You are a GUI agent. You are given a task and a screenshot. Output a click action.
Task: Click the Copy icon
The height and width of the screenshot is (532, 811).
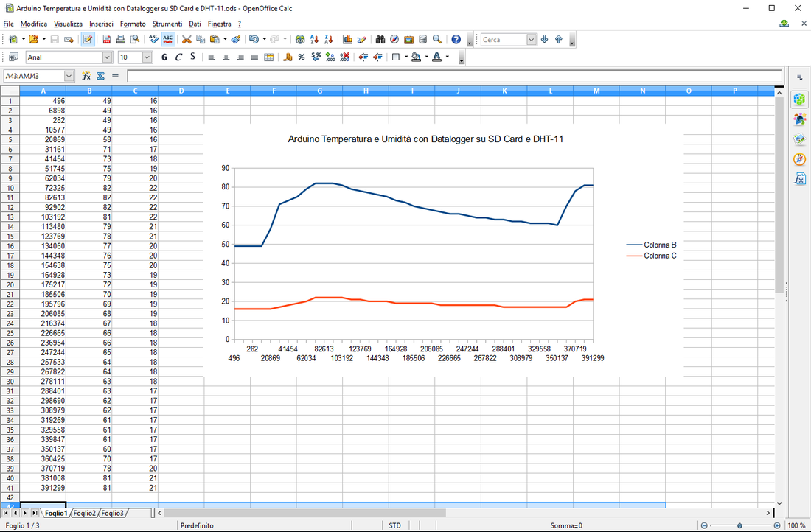pyautogui.click(x=201, y=39)
